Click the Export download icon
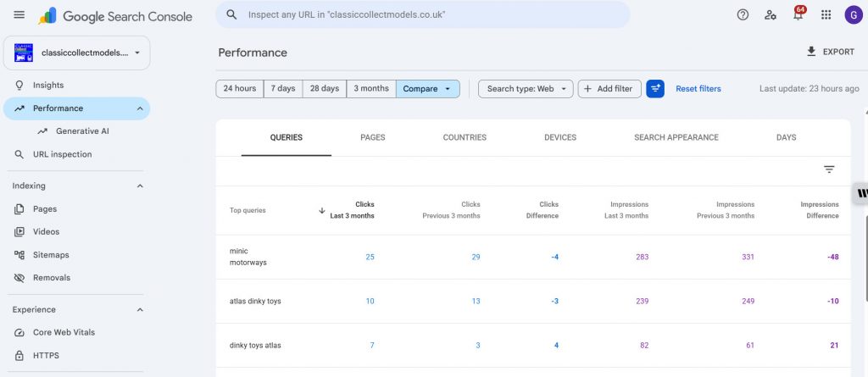The height and width of the screenshot is (377, 868). [811, 52]
